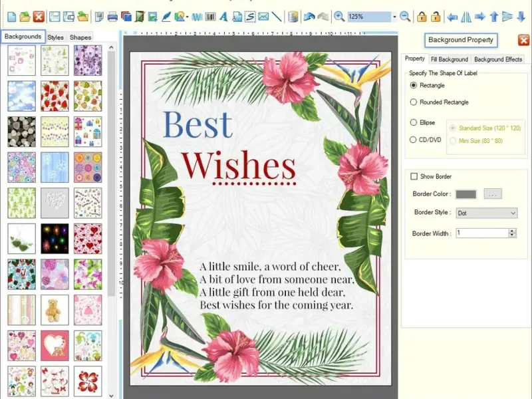Switch to the Styles tab
This screenshot has height=399, width=532.
[55, 37]
